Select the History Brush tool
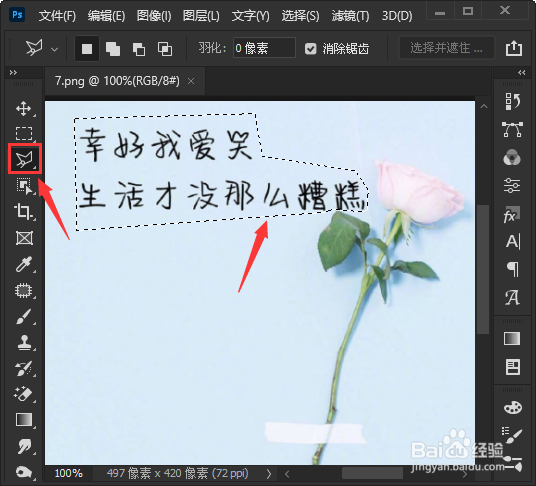536x486 pixels. coord(24,369)
